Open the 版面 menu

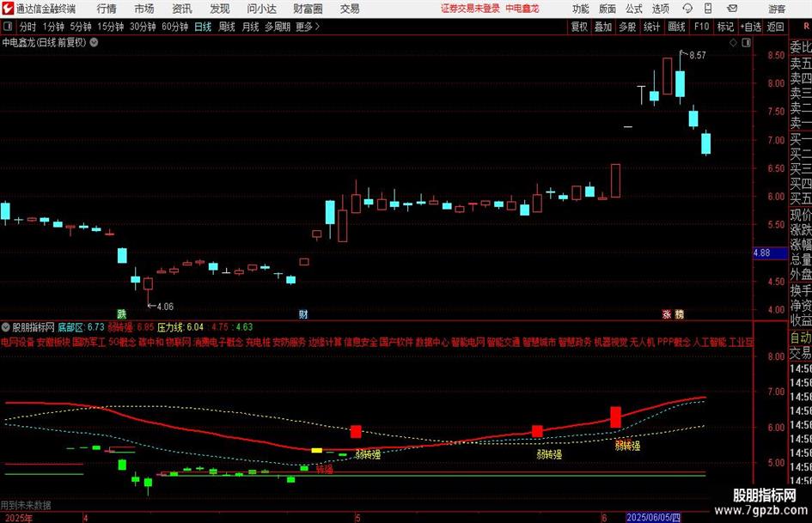pos(607,9)
